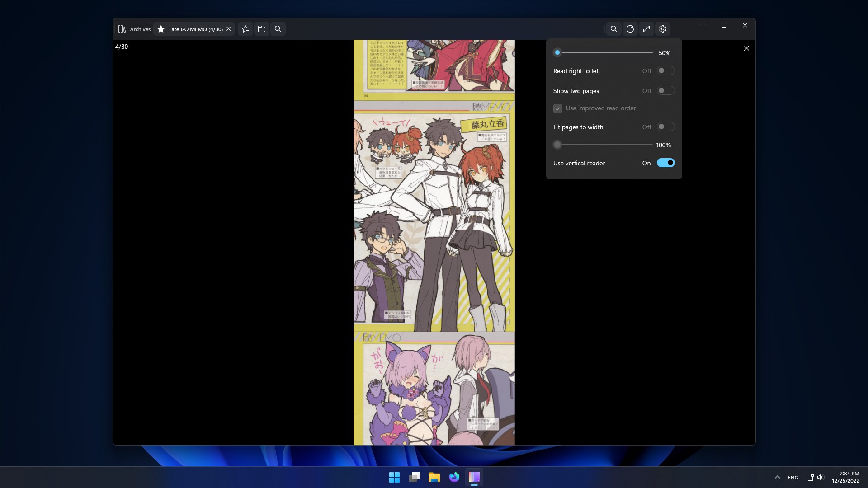868x488 pixels.
Task: Close the Fate GO MEMO tab
Action: [x=229, y=29]
